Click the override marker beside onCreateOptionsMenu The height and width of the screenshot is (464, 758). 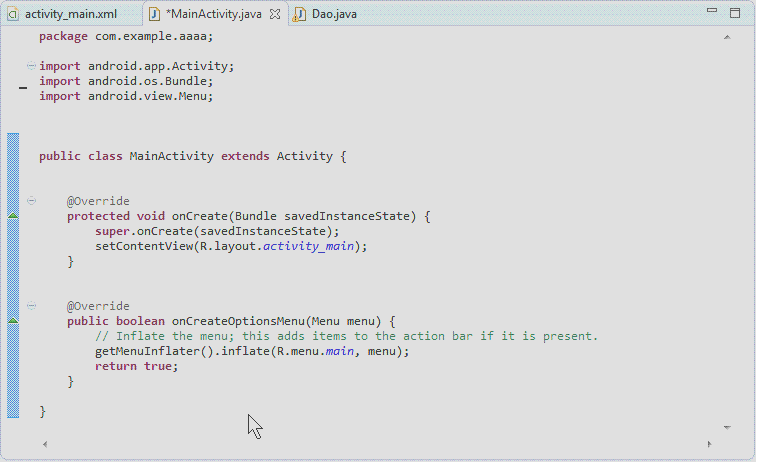click(13, 320)
